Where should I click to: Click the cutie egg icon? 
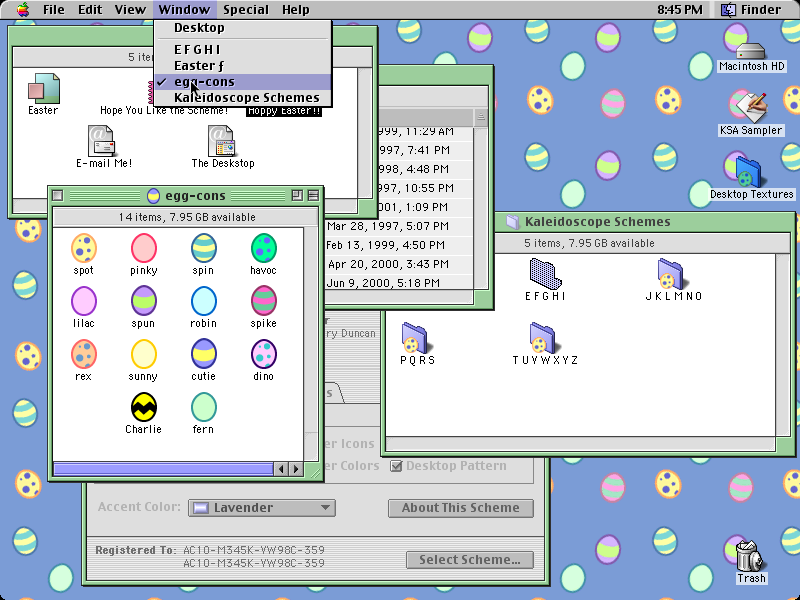pos(203,354)
